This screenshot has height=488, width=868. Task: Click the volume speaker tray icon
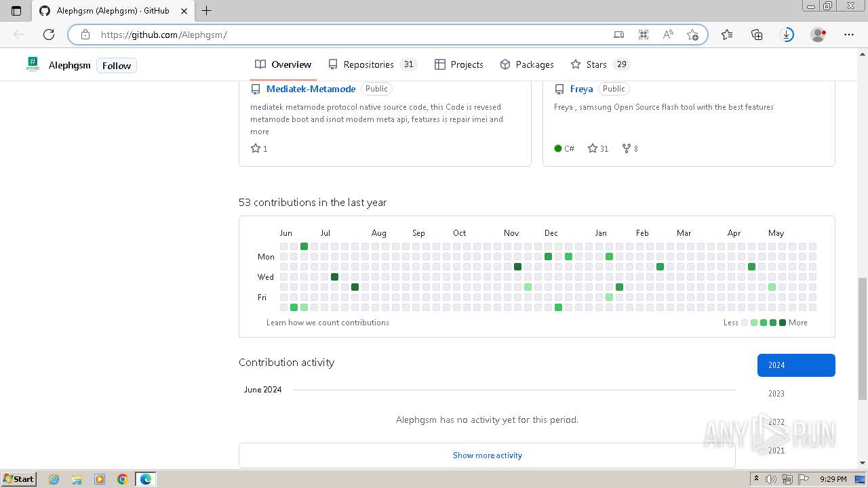click(771, 479)
